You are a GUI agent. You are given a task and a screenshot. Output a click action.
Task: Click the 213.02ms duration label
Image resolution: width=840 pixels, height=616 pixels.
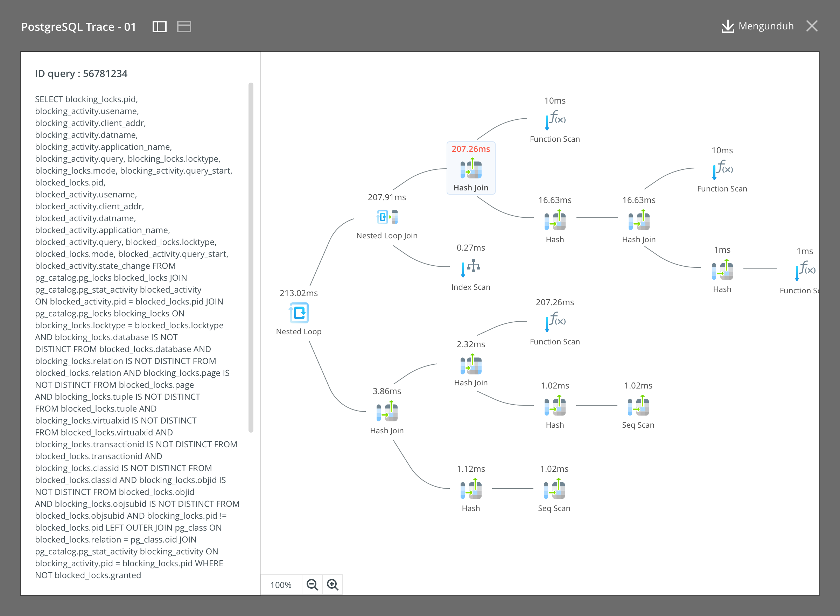tap(299, 293)
